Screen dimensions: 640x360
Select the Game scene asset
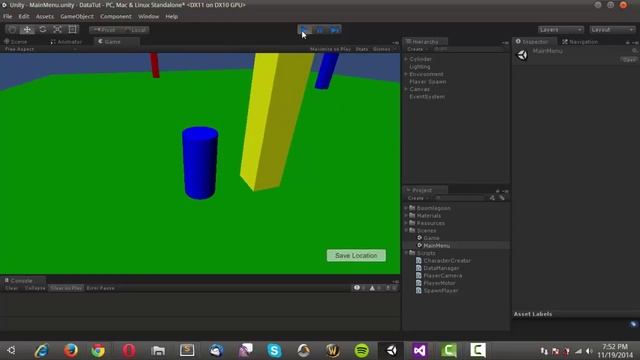tap(431, 238)
